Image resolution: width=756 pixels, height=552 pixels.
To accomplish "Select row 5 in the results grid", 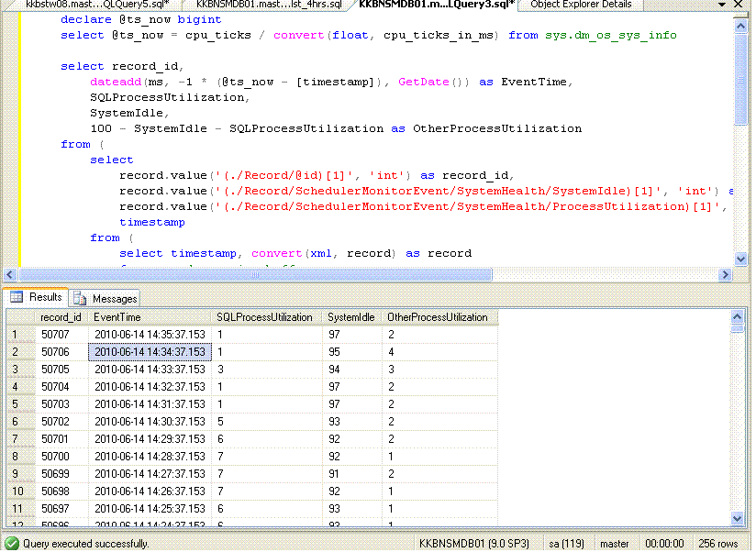I will pyautogui.click(x=16, y=404).
